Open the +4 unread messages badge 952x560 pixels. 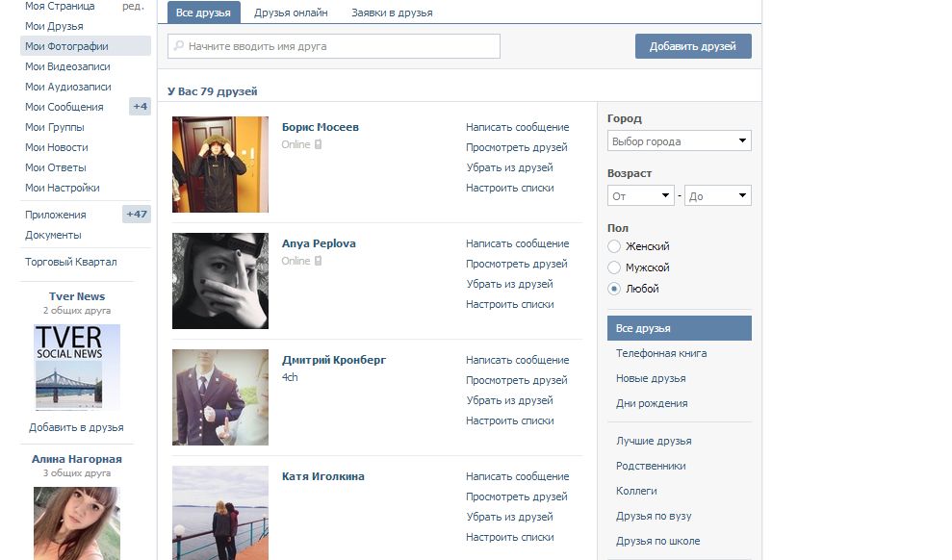pos(140,107)
